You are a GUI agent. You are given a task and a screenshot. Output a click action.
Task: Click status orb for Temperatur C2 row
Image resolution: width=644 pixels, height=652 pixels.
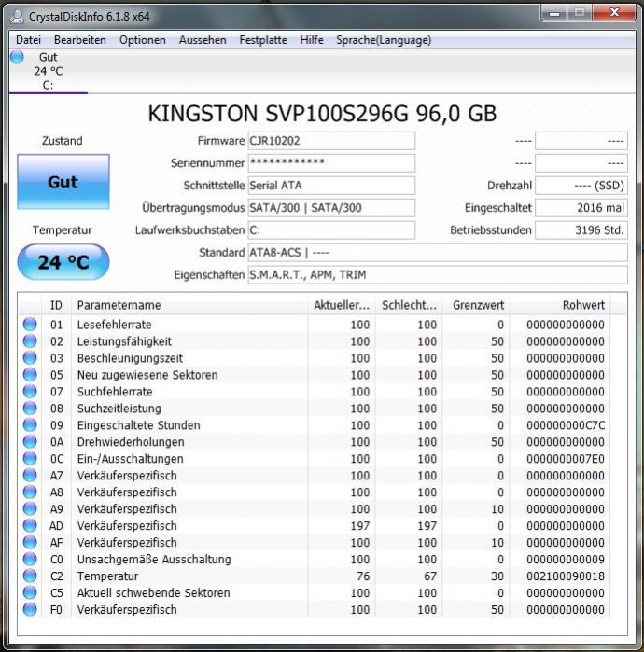click(x=30, y=576)
